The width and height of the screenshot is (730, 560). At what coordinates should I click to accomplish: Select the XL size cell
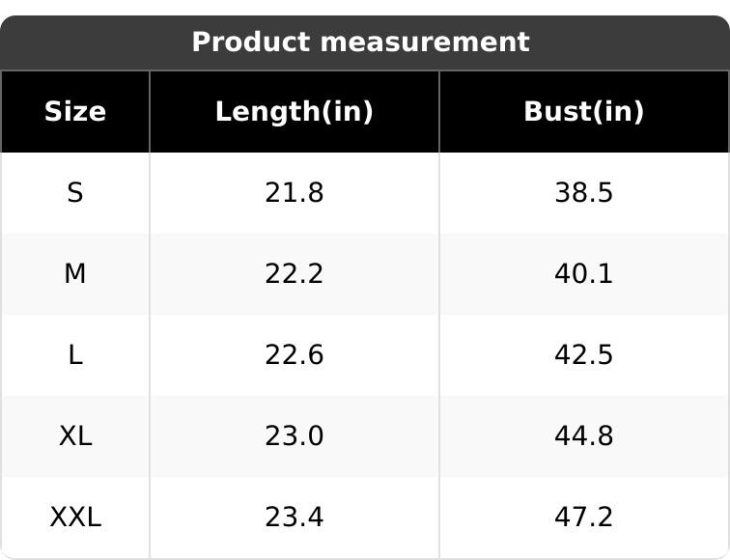tap(75, 436)
